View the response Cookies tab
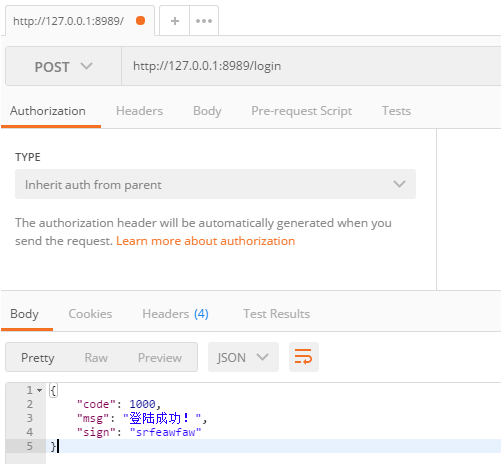Image resolution: width=503 pixels, height=464 pixels. click(90, 314)
